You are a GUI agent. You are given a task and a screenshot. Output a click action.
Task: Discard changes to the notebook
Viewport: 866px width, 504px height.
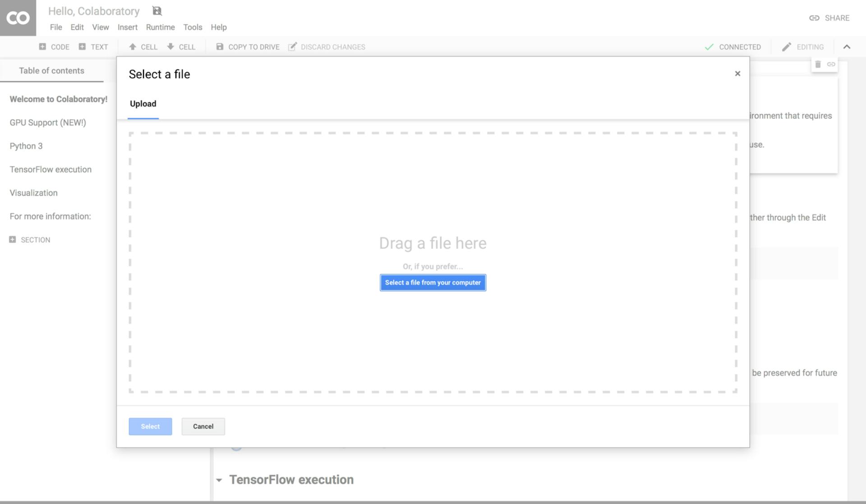point(327,46)
